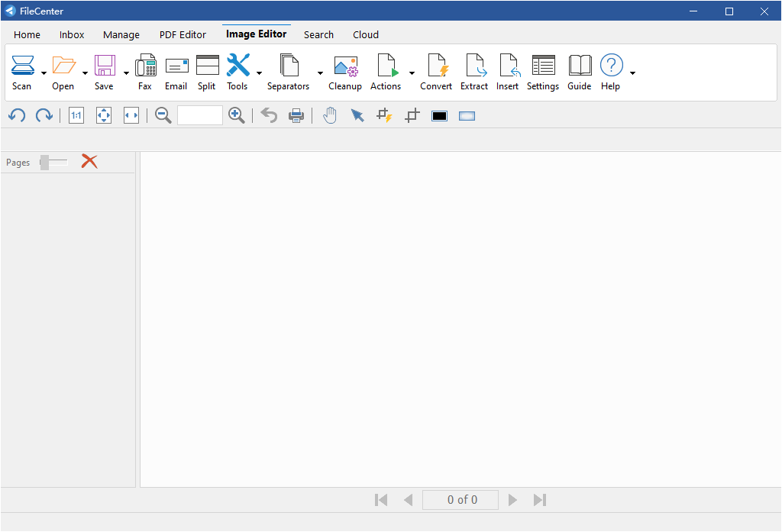Viewport: 782px width, 532px height.
Task: Click the FileCenter logo in title bar
Action: pos(11,11)
